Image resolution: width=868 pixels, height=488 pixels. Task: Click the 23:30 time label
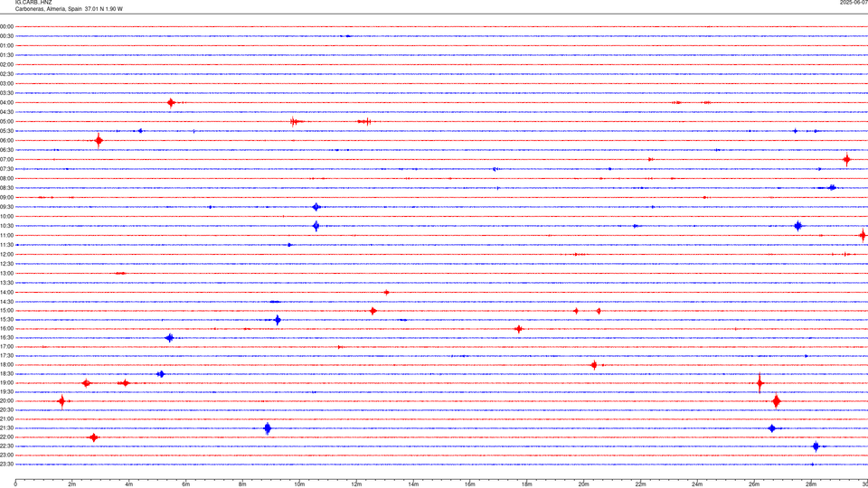pyautogui.click(x=6, y=465)
